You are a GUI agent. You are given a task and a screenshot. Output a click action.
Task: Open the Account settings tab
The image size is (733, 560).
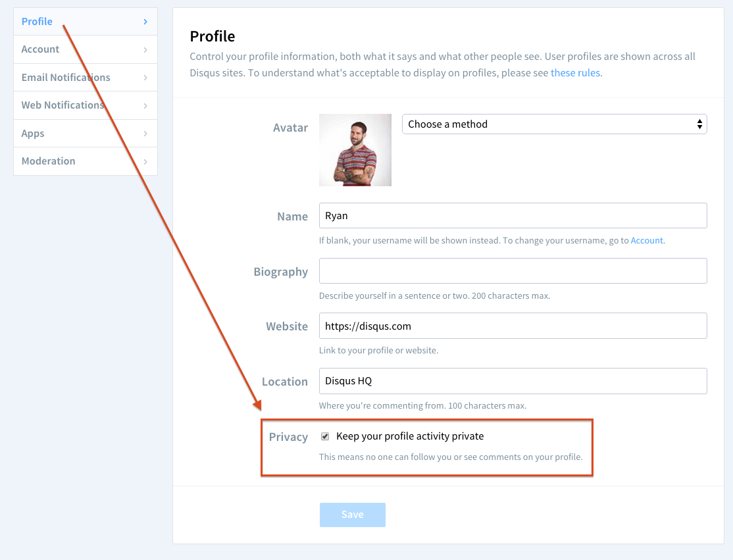click(x=86, y=49)
